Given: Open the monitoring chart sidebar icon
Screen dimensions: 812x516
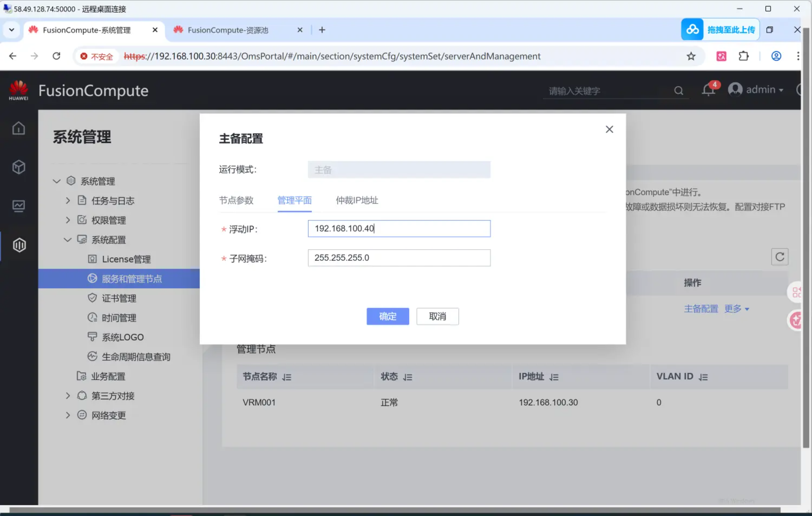Looking at the screenshot, I should tap(18, 206).
